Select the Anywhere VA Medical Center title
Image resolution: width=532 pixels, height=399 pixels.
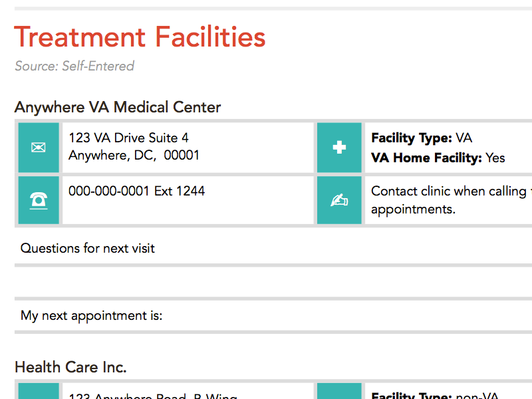(x=118, y=107)
